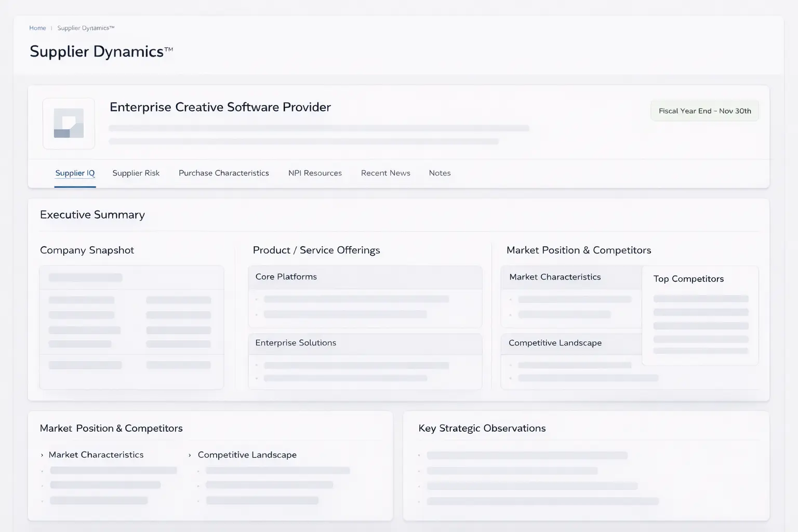
Task: Expand the Competitive Landscape chevron
Action: (x=190, y=455)
